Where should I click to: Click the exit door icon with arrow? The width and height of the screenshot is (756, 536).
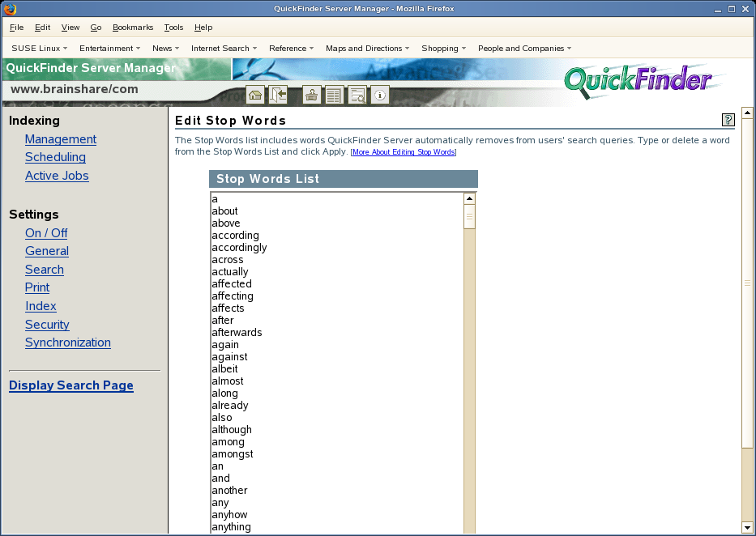(278, 95)
